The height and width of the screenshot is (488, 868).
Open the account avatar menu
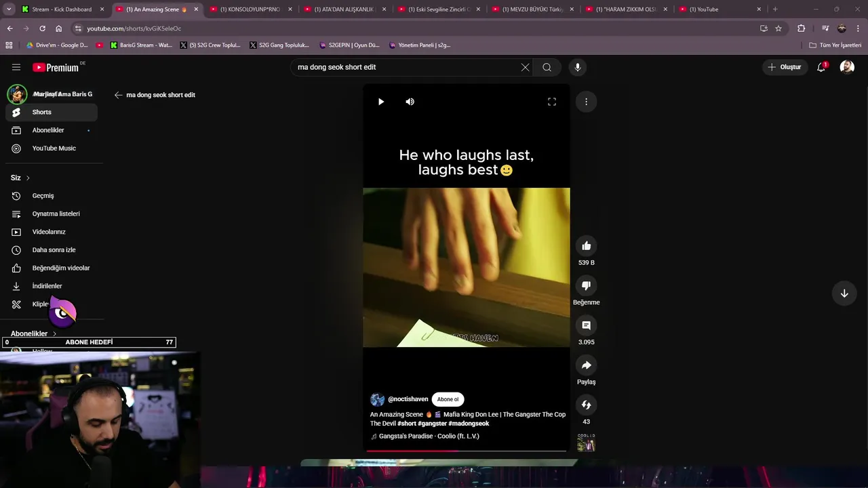tap(847, 67)
